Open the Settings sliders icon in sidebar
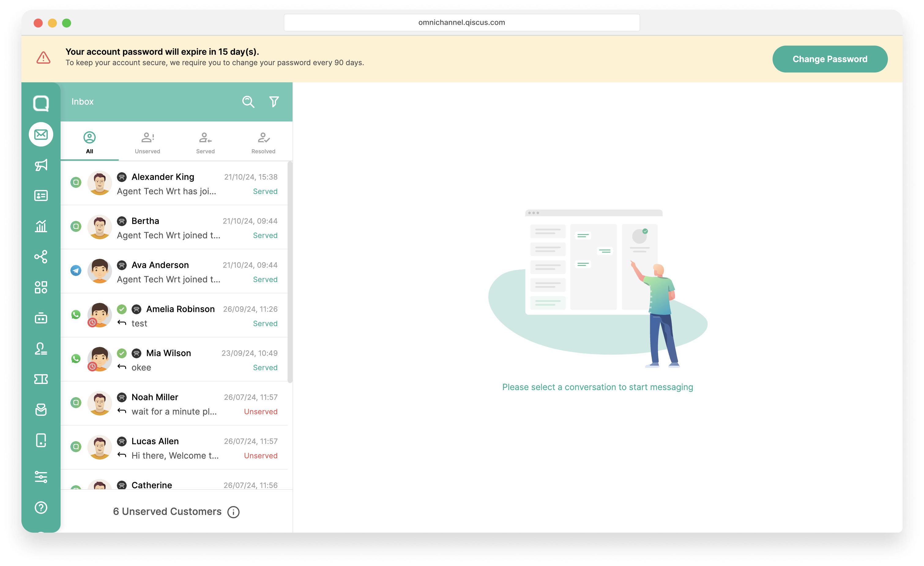 [41, 477]
